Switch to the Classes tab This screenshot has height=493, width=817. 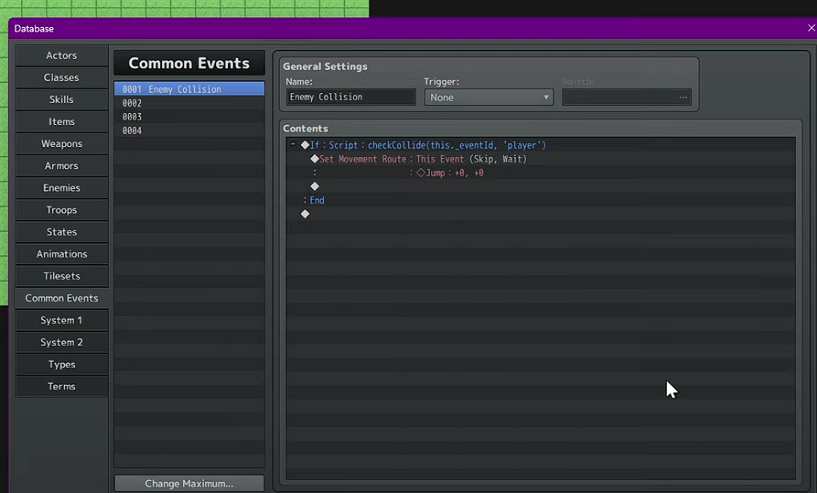click(61, 77)
